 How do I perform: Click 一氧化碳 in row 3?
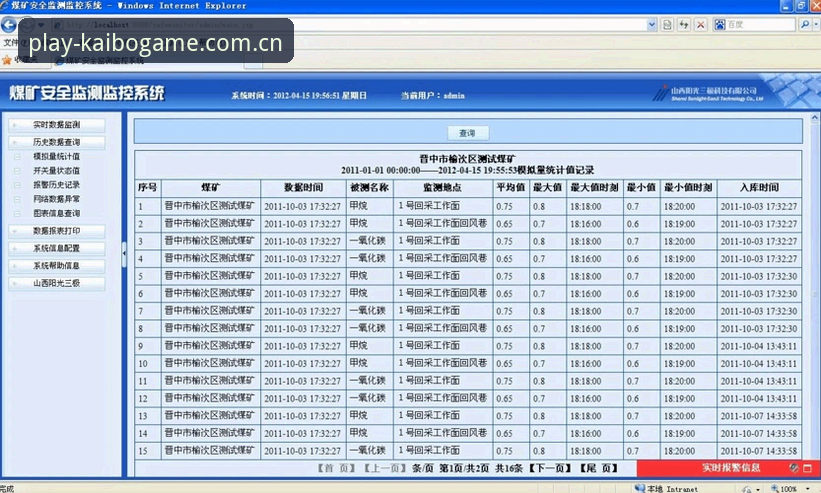(368, 241)
